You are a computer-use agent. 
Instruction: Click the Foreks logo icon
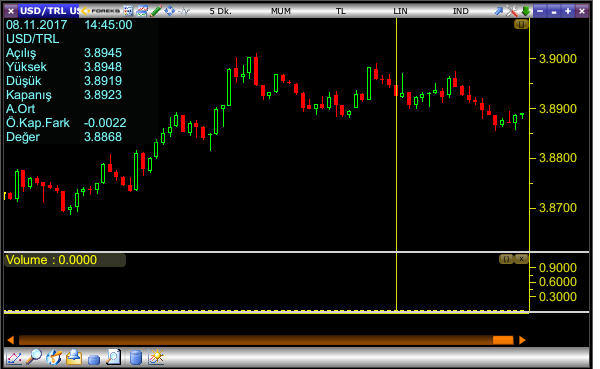tap(101, 11)
